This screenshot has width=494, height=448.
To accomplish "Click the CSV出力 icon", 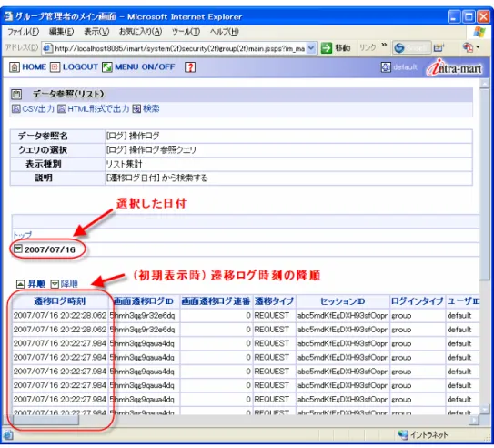I will coord(16,108).
